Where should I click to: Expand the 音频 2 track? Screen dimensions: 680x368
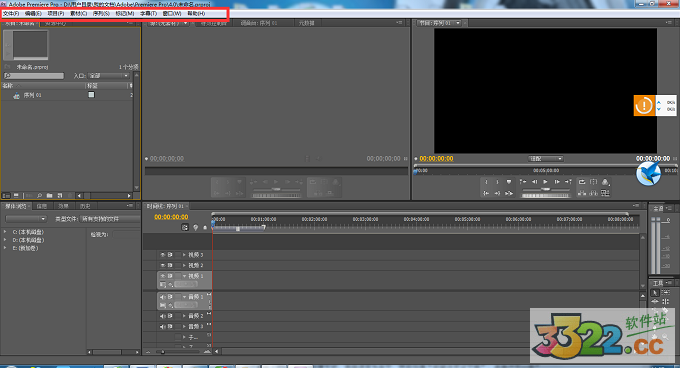184,316
